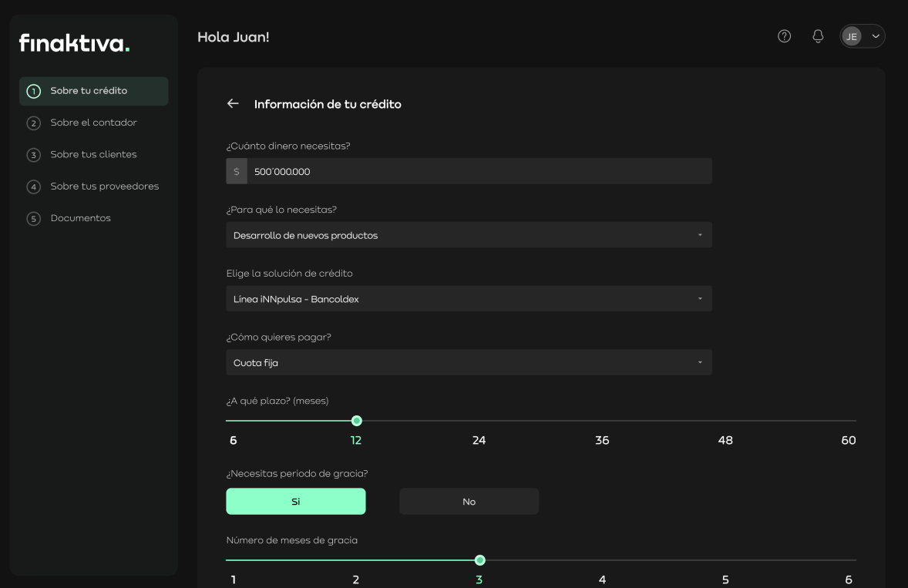Screen dimensions: 908x588
Task: Choose 1 month of gracia label
Action: point(234,580)
